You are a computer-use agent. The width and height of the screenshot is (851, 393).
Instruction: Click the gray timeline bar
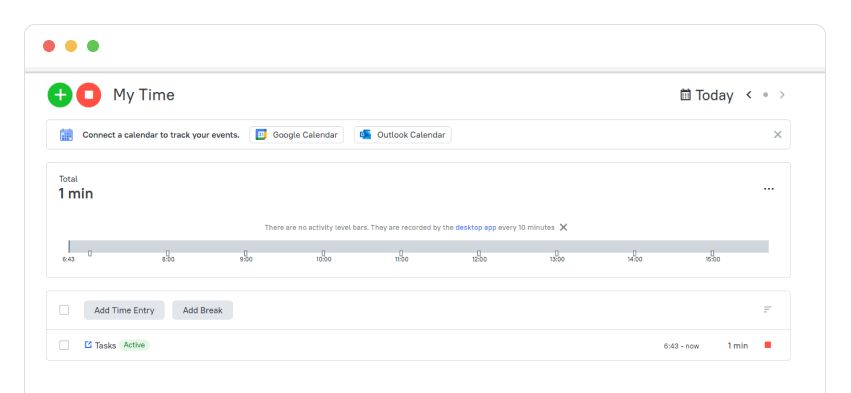(x=418, y=246)
